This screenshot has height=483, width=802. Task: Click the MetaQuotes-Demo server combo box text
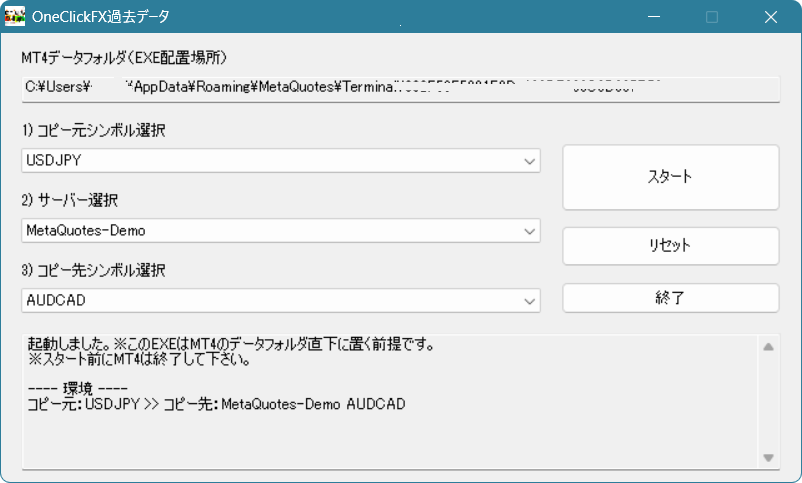[86, 231]
